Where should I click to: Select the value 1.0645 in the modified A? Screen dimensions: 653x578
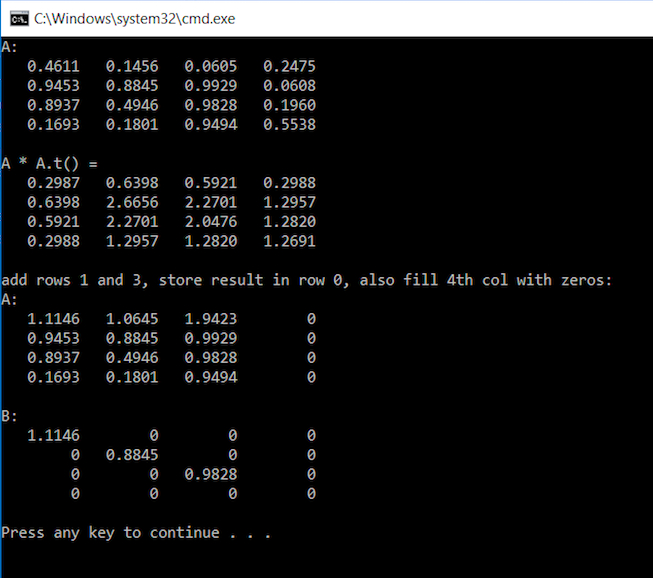(x=132, y=319)
